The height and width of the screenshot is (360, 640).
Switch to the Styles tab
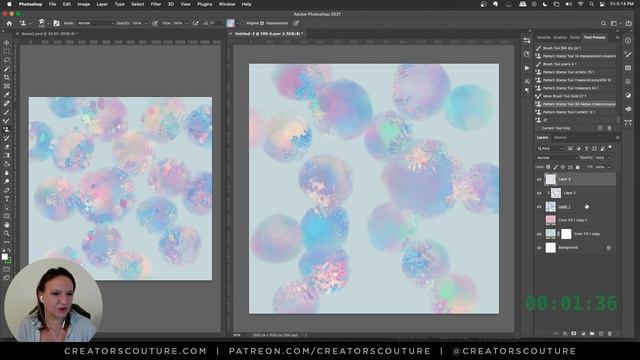click(575, 38)
